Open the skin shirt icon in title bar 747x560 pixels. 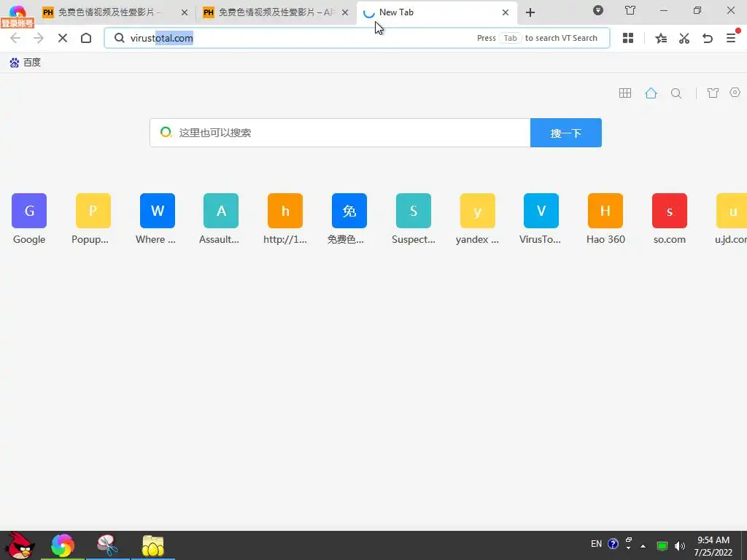(630, 10)
